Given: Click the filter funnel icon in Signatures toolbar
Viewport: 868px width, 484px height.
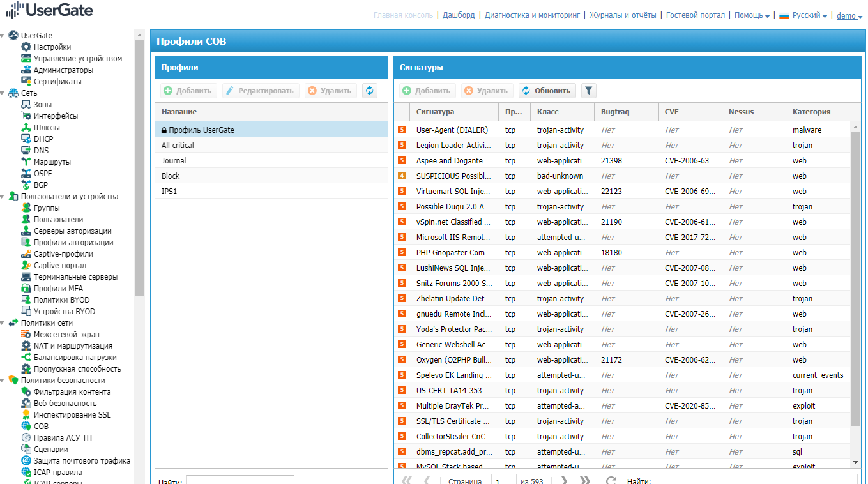Looking at the screenshot, I should (589, 91).
